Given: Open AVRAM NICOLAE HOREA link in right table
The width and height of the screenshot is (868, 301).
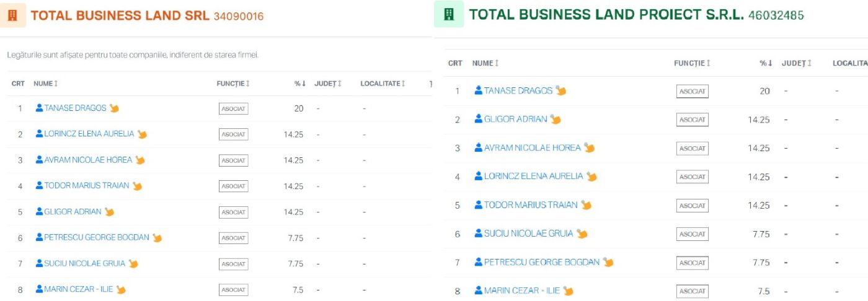Looking at the screenshot, I should click(x=533, y=147).
